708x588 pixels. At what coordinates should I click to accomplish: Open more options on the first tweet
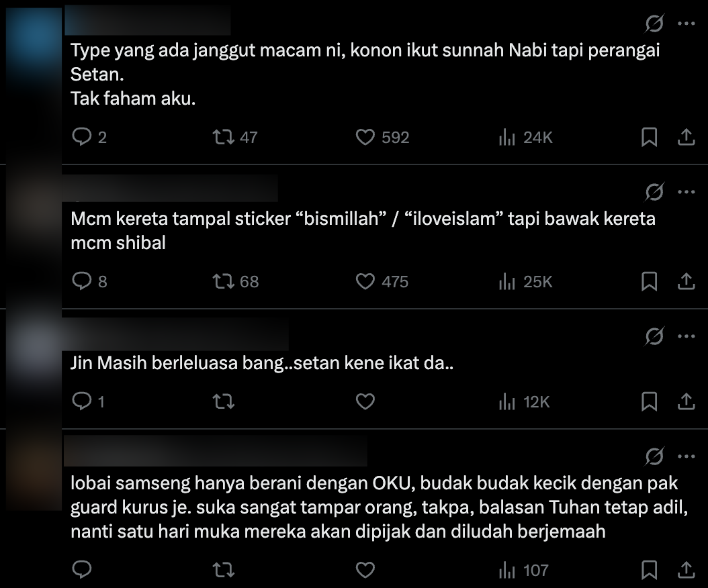[x=686, y=24]
